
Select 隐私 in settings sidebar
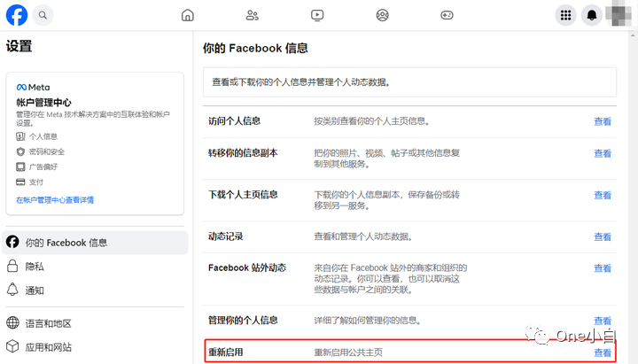tap(95, 267)
